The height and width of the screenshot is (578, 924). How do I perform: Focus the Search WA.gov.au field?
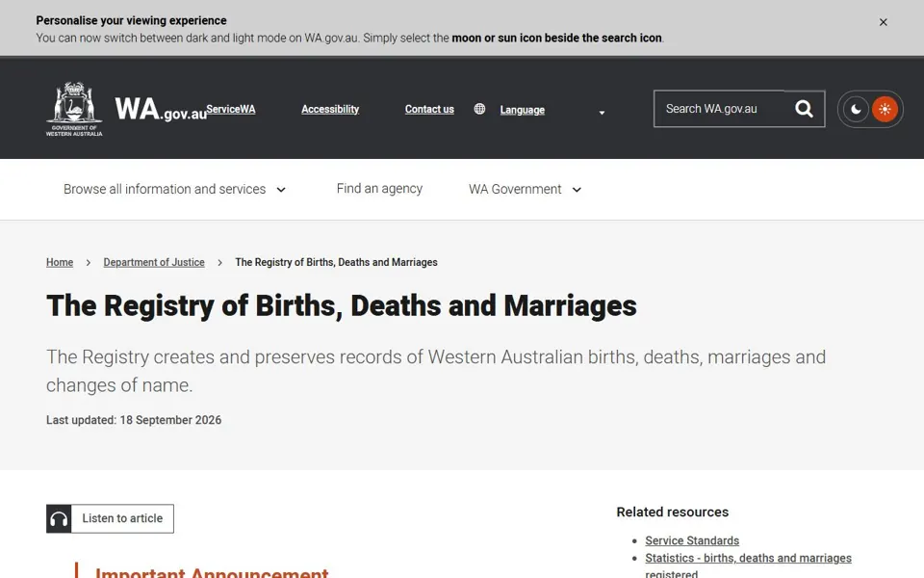pyautogui.click(x=721, y=109)
